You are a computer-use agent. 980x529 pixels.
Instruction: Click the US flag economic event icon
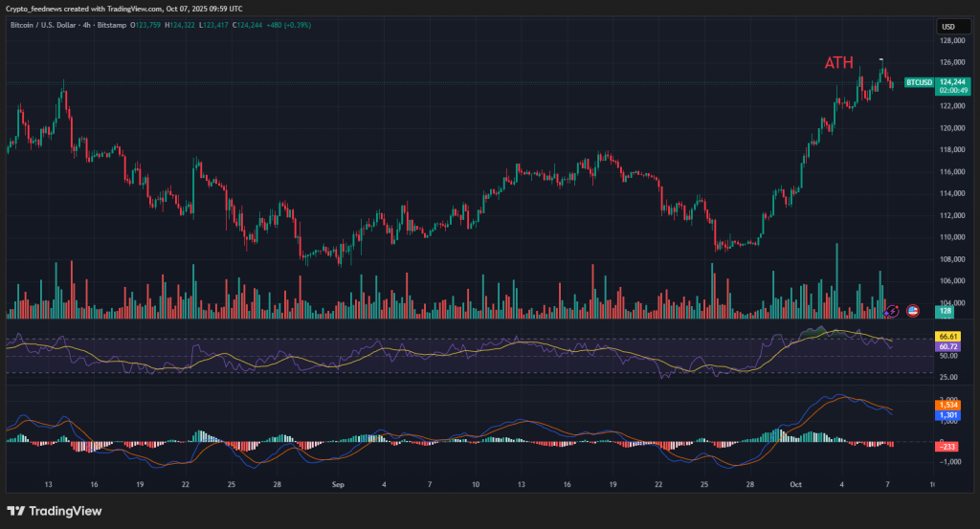[912, 311]
